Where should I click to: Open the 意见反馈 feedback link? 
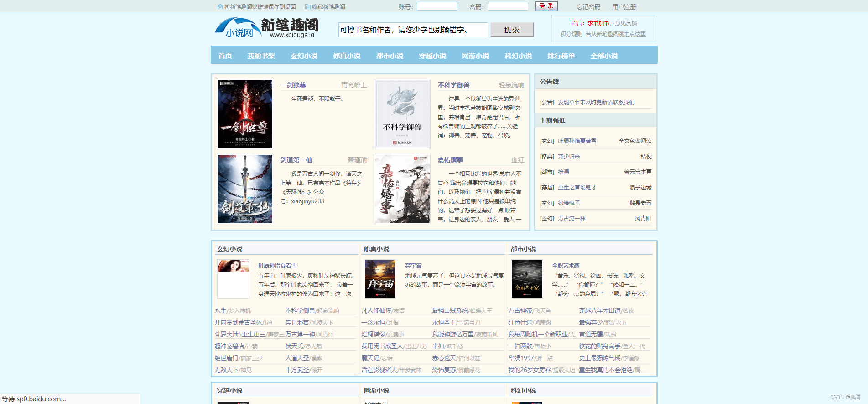click(626, 23)
